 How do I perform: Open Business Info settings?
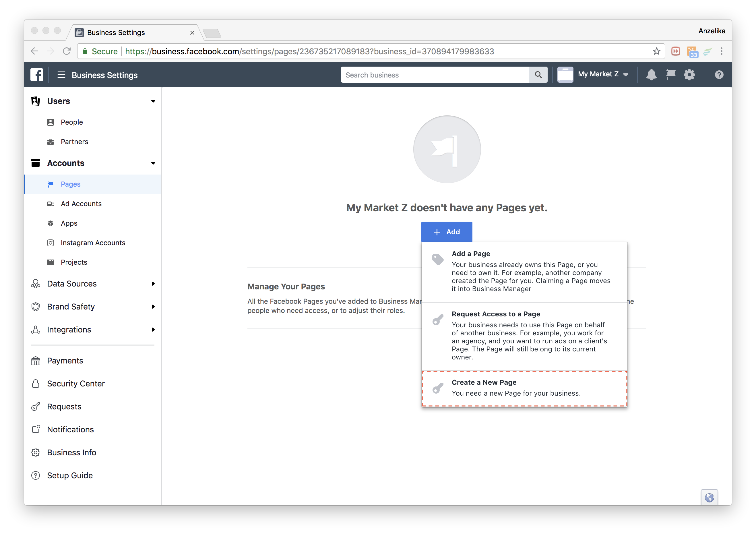click(92, 453)
